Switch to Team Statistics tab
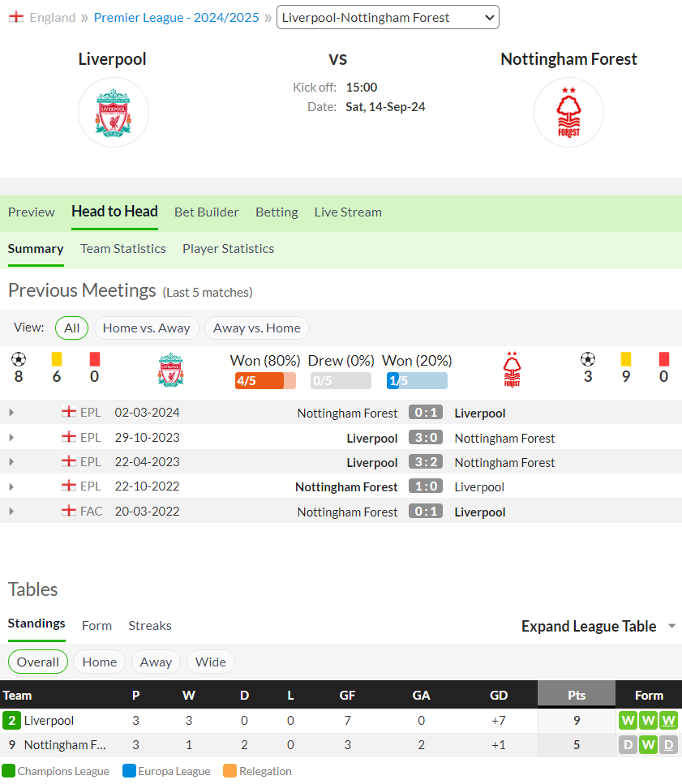Screen dimensions: 682x784 coord(123,249)
